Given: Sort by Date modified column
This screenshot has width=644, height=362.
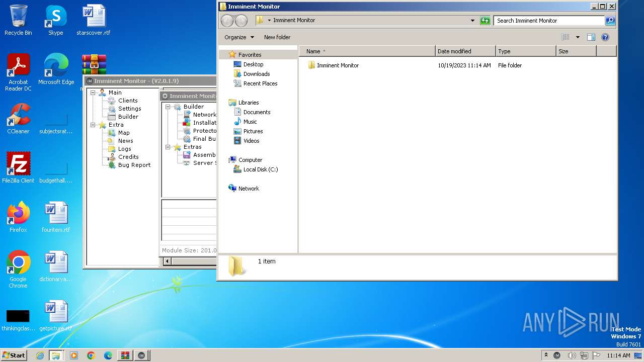Looking at the screenshot, I should pyautogui.click(x=465, y=51).
